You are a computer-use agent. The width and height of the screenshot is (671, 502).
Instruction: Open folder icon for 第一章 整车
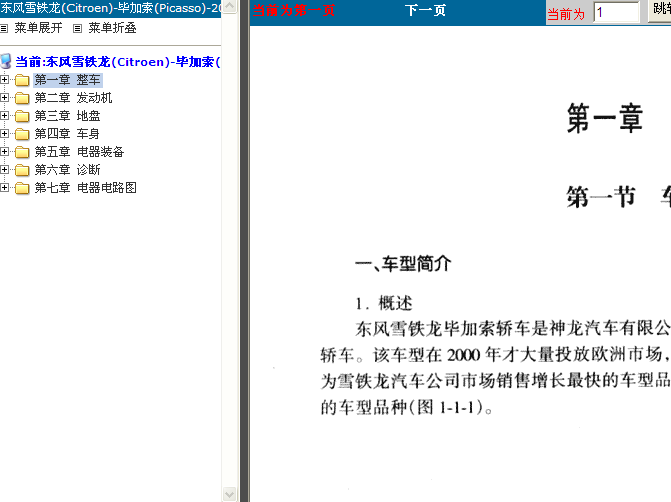point(22,80)
